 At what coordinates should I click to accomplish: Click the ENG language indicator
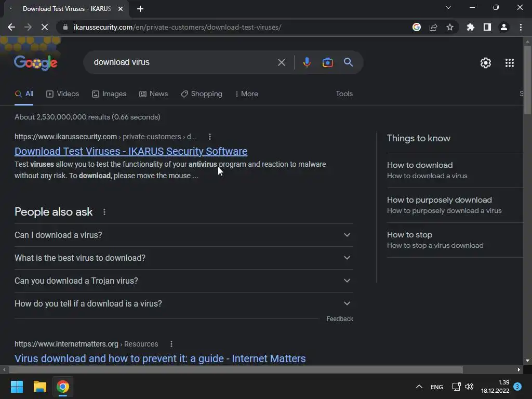(436, 387)
